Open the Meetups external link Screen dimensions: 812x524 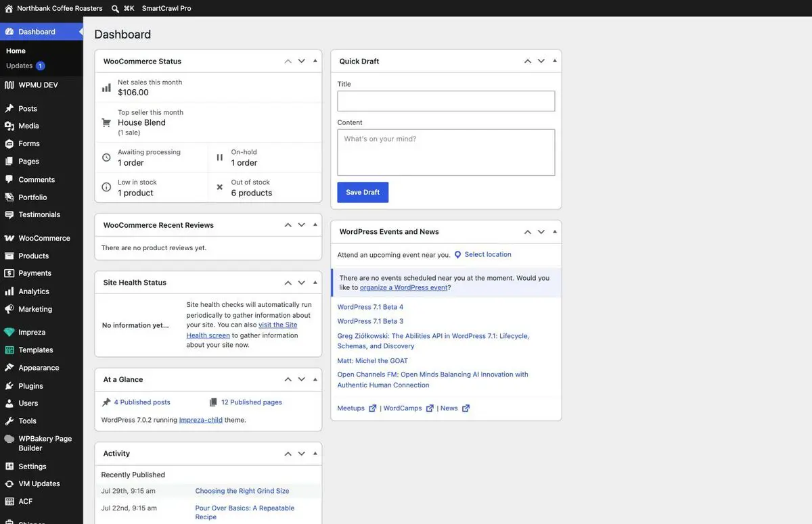pos(357,408)
